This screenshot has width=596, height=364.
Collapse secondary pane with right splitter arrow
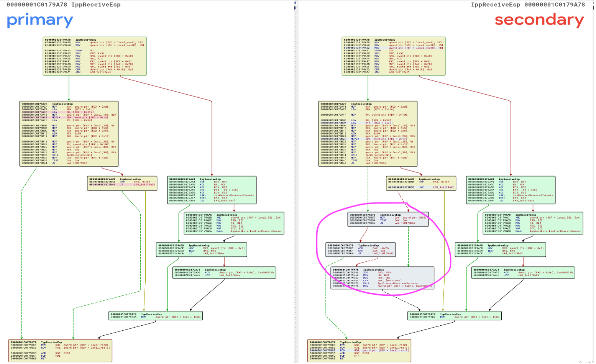(295, 7)
